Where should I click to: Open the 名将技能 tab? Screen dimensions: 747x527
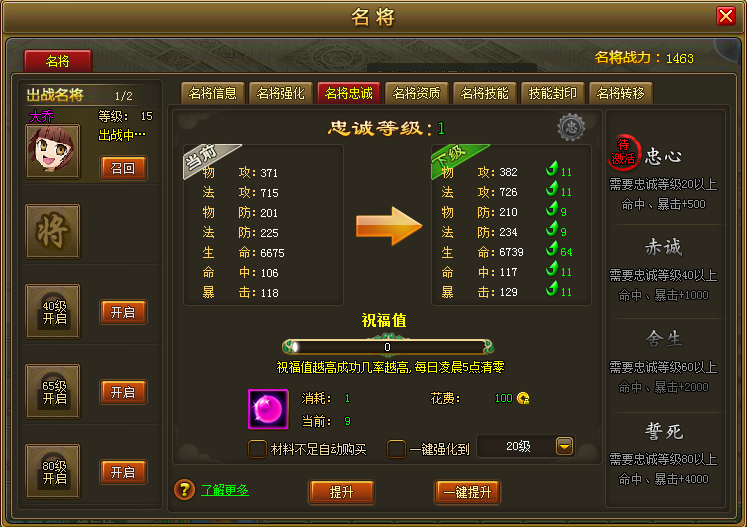485,93
